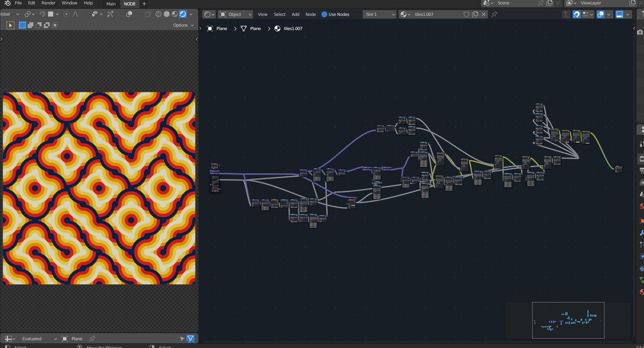Toggle the Use Nodes checkbox
This screenshot has width=644, height=348.
tap(324, 14)
